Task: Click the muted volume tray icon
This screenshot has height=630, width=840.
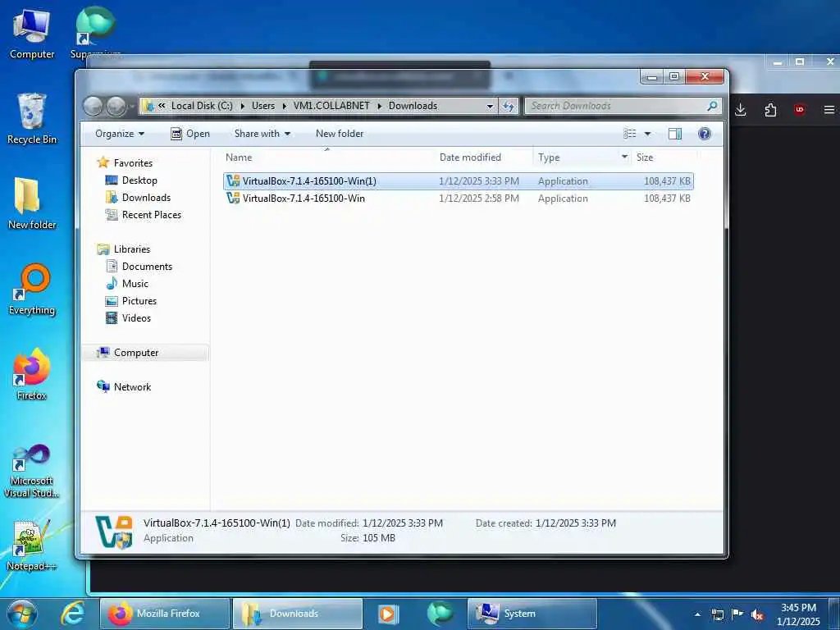Action: click(x=757, y=614)
